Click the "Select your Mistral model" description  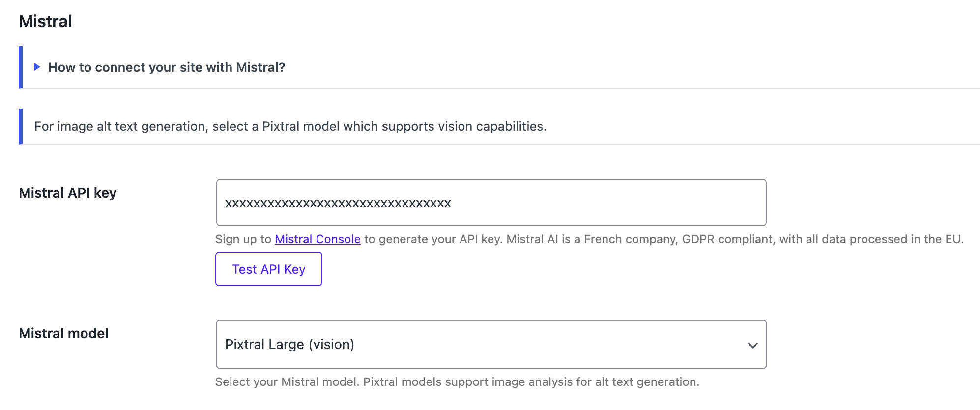pos(287,382)
